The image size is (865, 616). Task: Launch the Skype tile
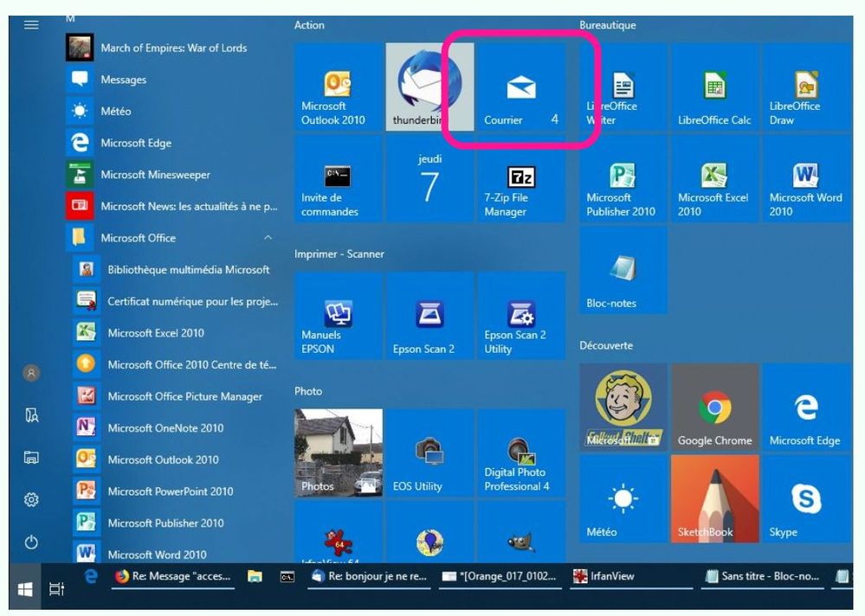(807, 499)
